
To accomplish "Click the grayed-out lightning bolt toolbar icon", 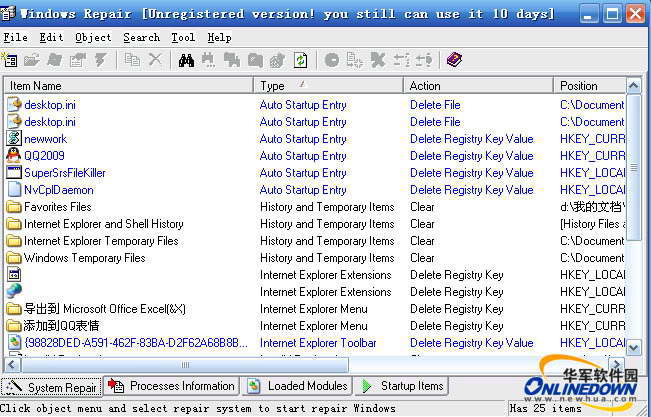I will (100, 60).
